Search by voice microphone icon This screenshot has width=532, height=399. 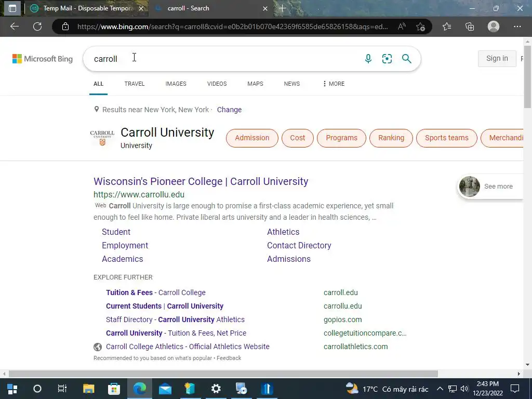(368, 59)
